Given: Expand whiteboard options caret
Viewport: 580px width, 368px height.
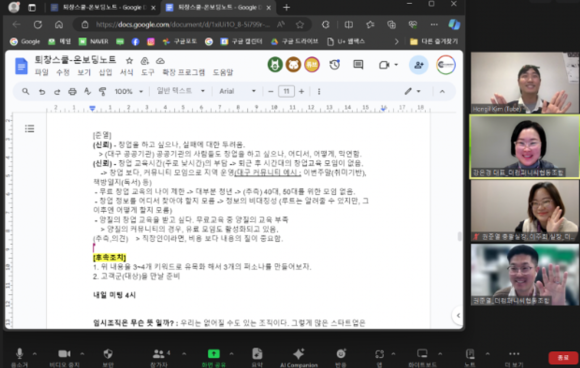Looking at the screenshot, I should click(x=440, y=354).
